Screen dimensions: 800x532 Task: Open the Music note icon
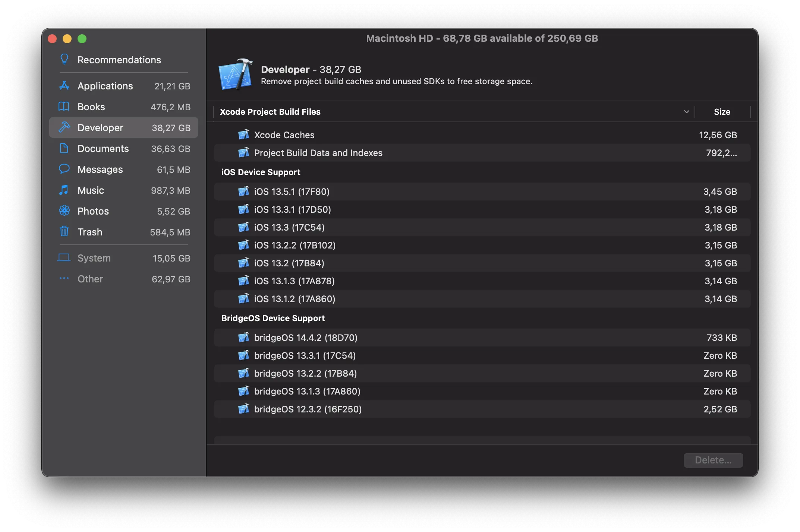[x=64, y=190]
